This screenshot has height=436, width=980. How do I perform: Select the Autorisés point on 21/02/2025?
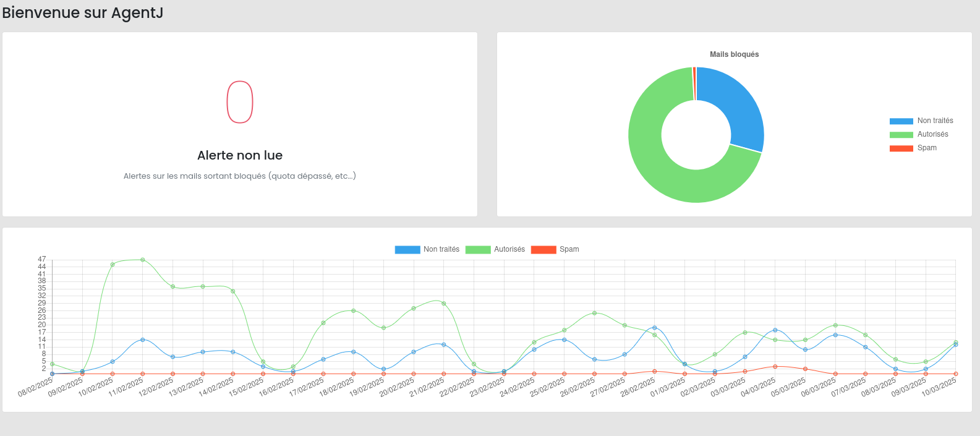pos(444,304)
